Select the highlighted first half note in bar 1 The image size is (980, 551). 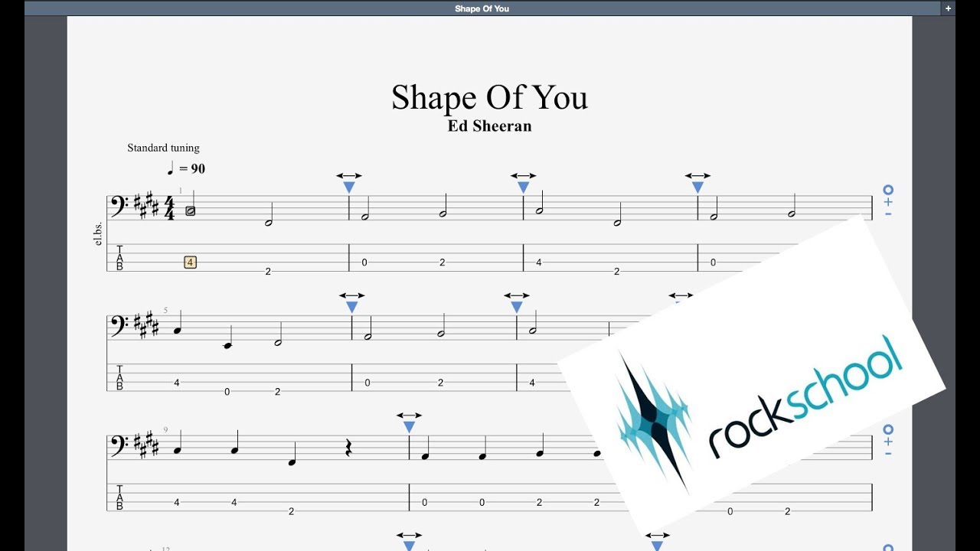click(191, 210)
